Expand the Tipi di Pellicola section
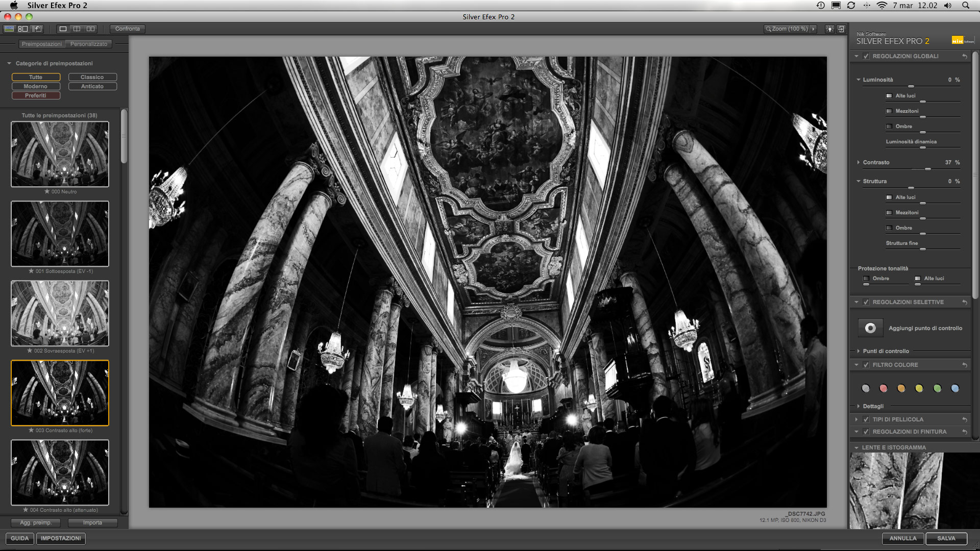980x551 pixels. [x=856, y=420]
